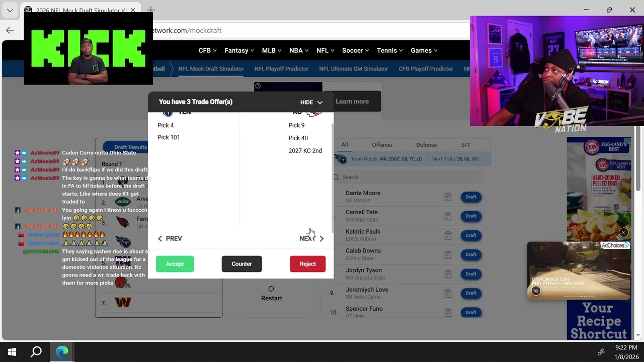This screenshot has height=362, width=644.
Task: Click the Arizona Cardinals logo at pick 3
Action: pyautogui.click(x=123, y=222)
